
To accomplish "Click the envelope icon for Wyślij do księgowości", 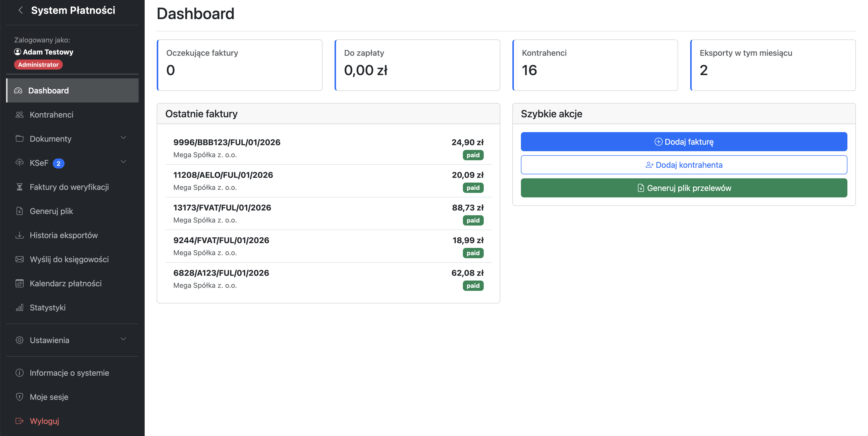I will click(x=20, y=259).
